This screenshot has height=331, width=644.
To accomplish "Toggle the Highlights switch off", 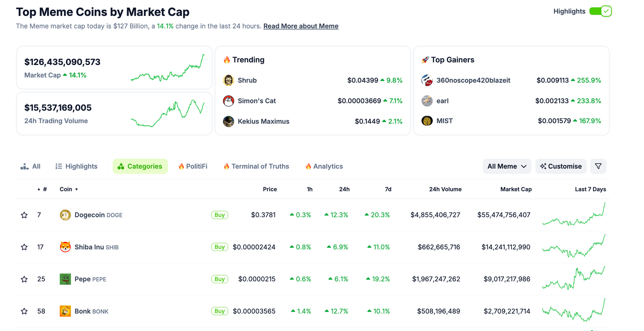I will pos(600,11).
